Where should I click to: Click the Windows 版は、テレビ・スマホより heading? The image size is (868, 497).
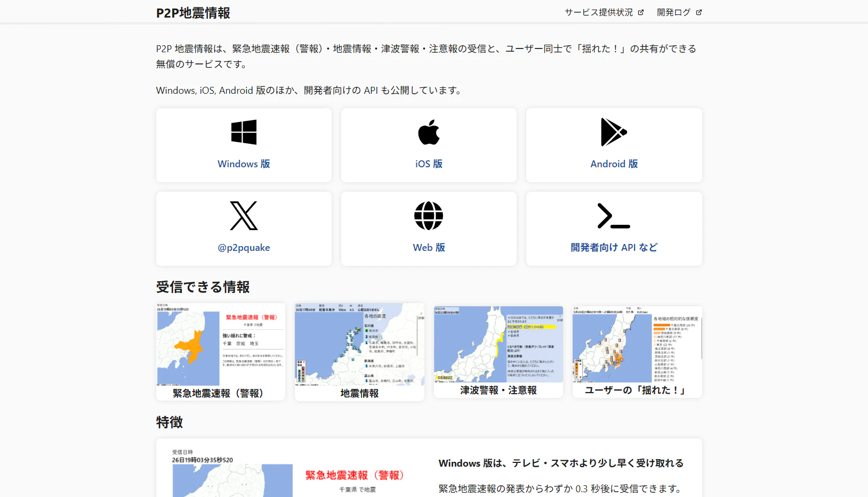coord(561,463)
